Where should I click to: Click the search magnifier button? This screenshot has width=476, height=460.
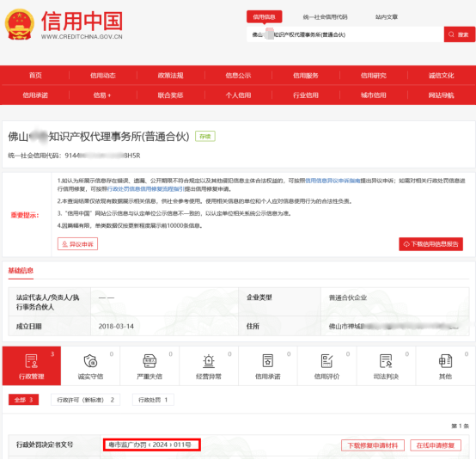point(459,34)
